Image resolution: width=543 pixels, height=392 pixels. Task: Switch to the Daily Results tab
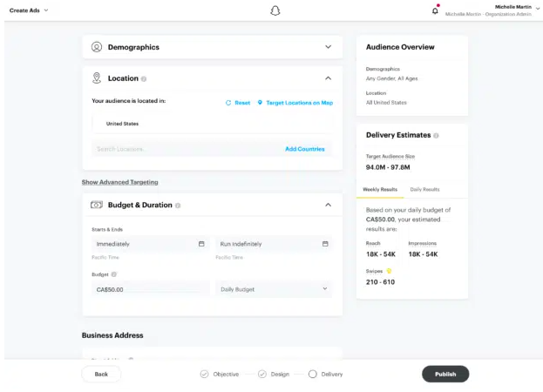(x=424, y=190)
